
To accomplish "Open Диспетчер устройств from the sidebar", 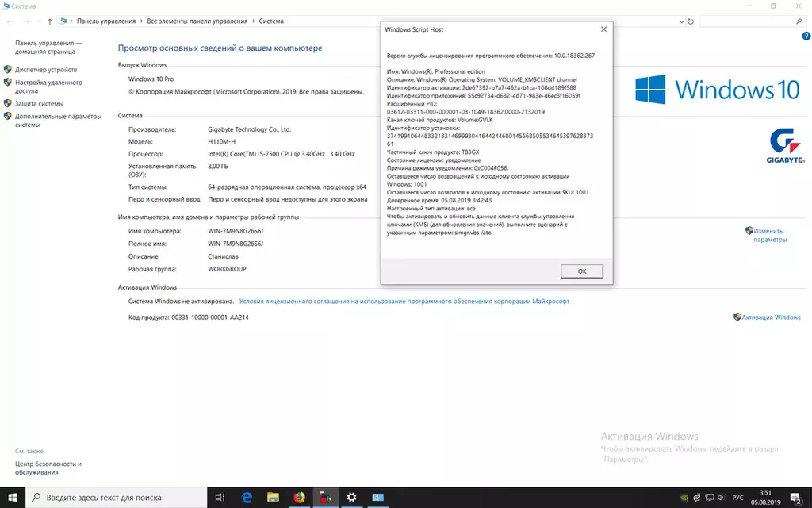I will [x=46, y=70].
